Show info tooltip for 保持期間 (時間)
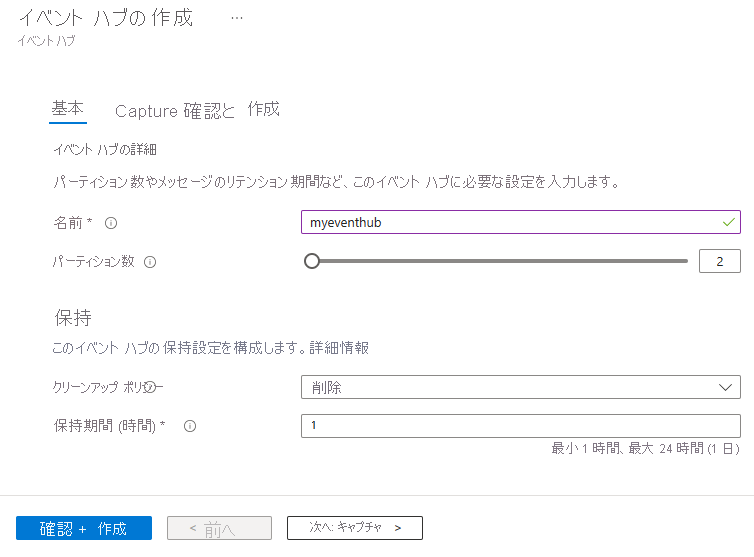 pos(190,426)
